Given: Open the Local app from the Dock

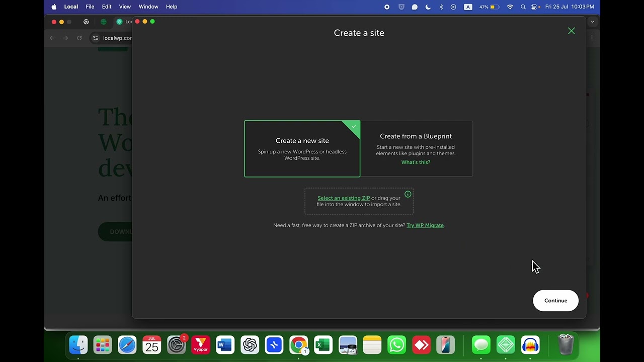Looking at the screenshot, I should point(506,345).
